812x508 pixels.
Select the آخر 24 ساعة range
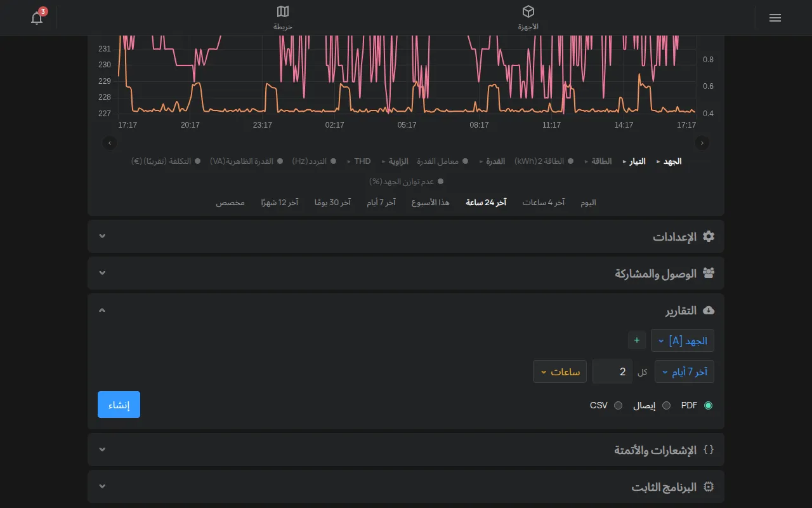(x=486, y=203)
